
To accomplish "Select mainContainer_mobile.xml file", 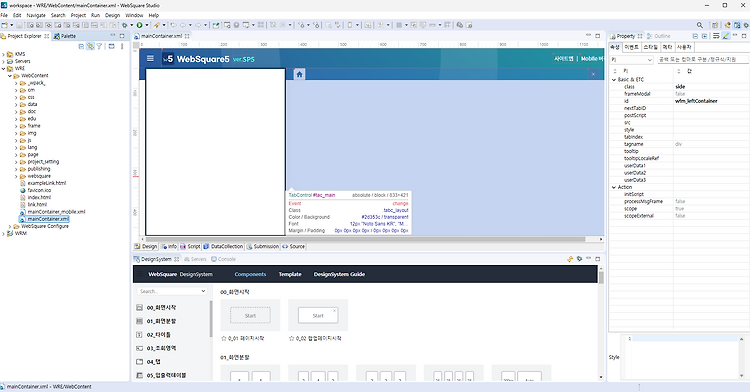I will (56, 212).
